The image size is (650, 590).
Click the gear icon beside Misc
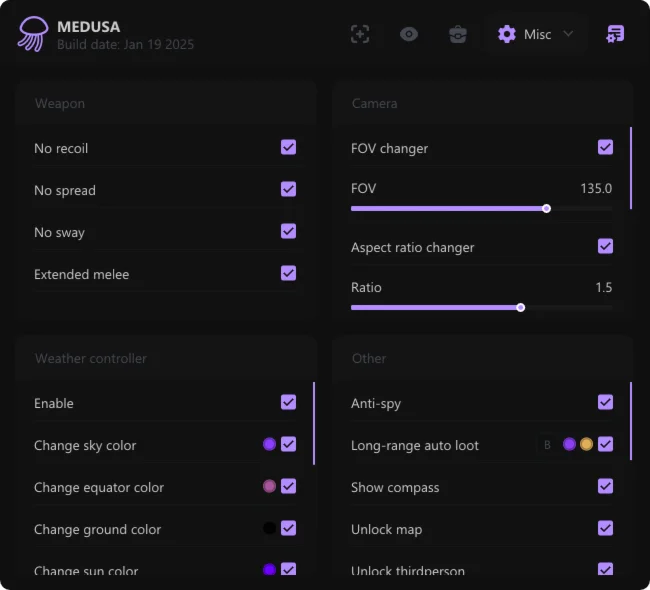tap(507, 34)
